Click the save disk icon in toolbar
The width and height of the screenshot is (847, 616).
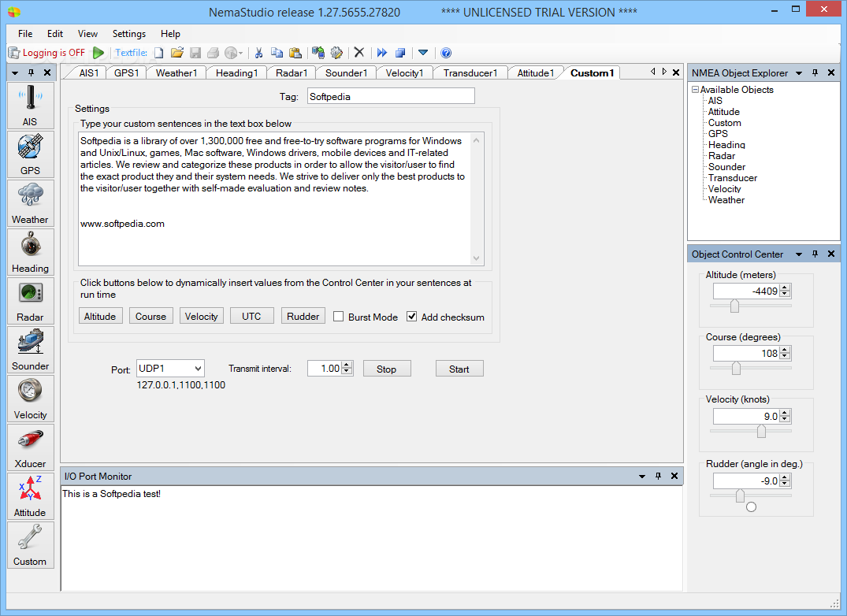195,53
